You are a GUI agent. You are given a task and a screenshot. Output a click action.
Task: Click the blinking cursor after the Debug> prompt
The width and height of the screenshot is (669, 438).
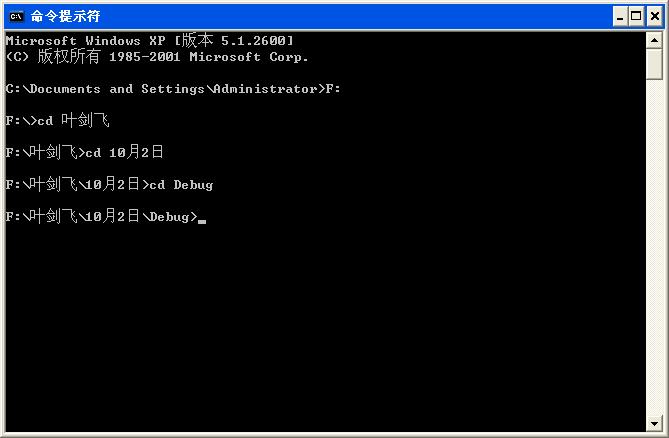[202, 220]
